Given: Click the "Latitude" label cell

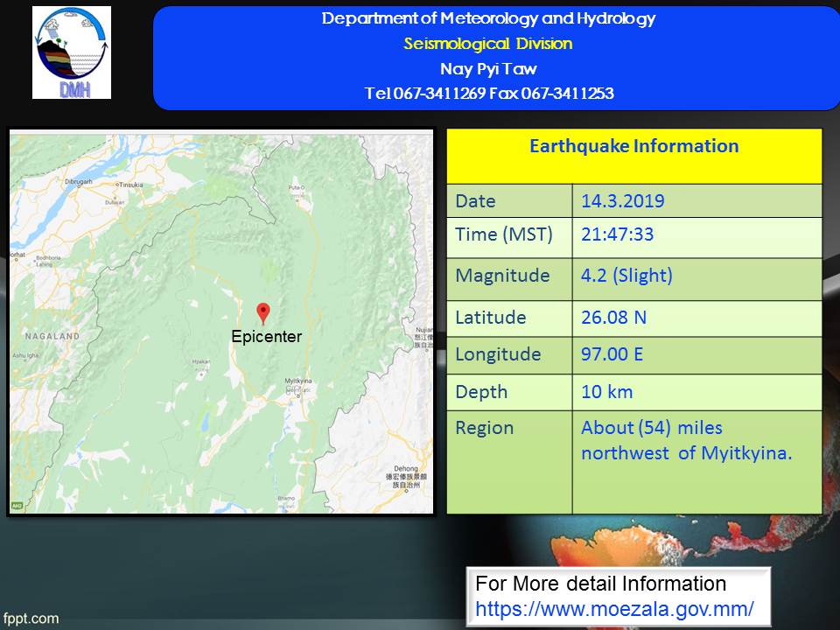Looking at the screenshot, I should (x=509, y=318).
